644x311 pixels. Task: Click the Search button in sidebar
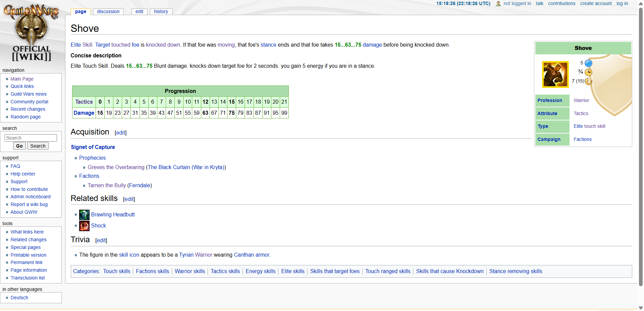[38, 146]
